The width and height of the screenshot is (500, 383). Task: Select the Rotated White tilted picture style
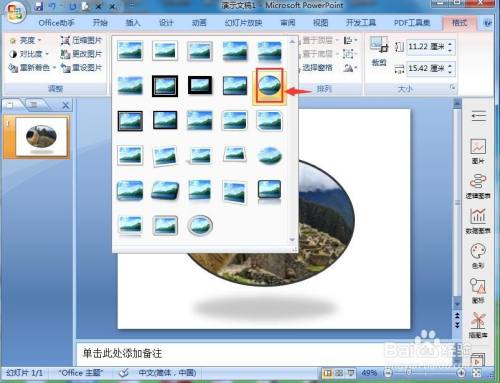point(165,156)
